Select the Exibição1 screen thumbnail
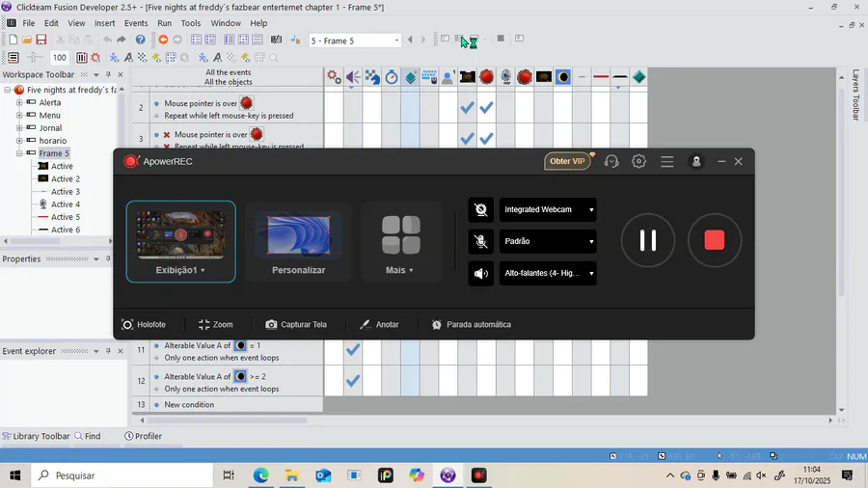Image resolution: width=868 pixels, height=488 pixels. click(x=181, y=242)
